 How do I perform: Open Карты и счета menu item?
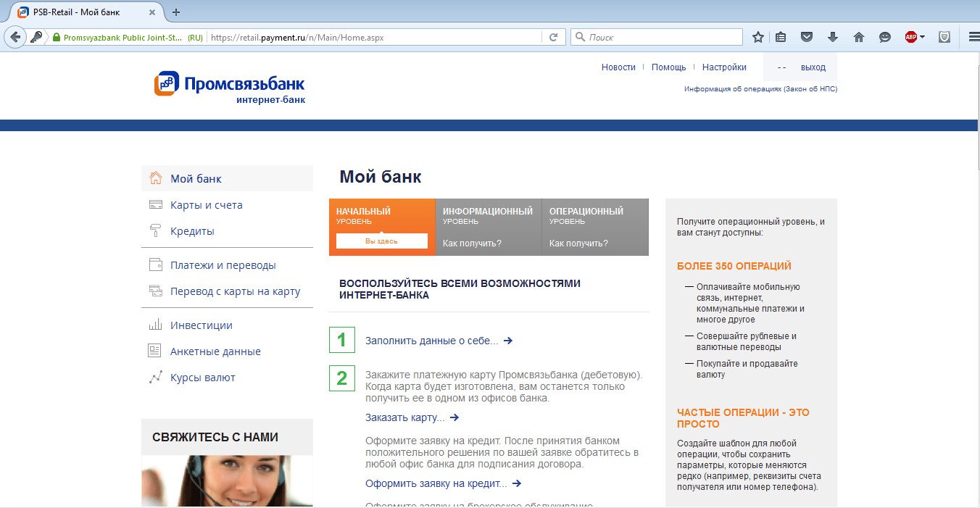pos(207,205)
